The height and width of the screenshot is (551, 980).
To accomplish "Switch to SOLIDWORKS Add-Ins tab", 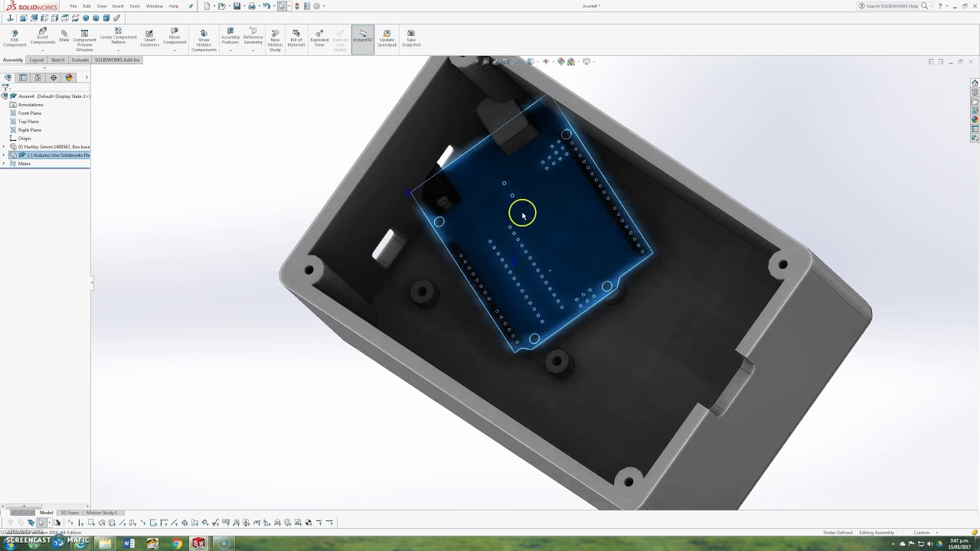I will pyautogui.click(x=117, y=60).
